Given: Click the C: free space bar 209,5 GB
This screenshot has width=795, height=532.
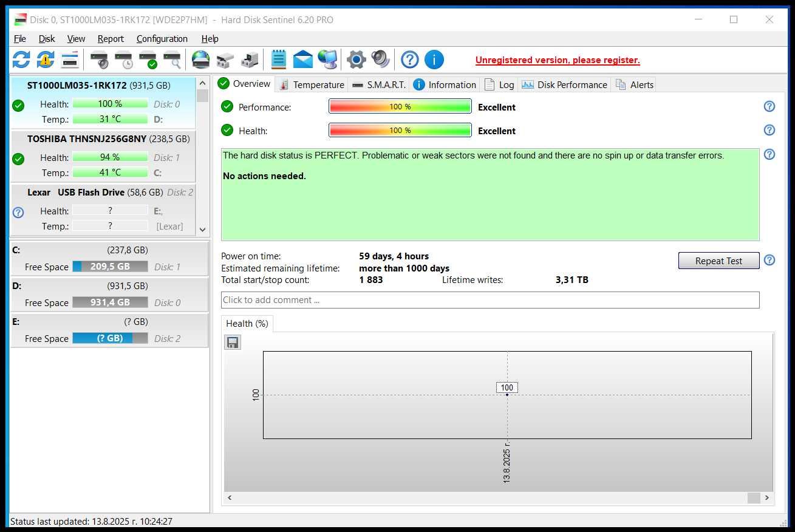Looking at the screenshot, I should tap(110, 266).
